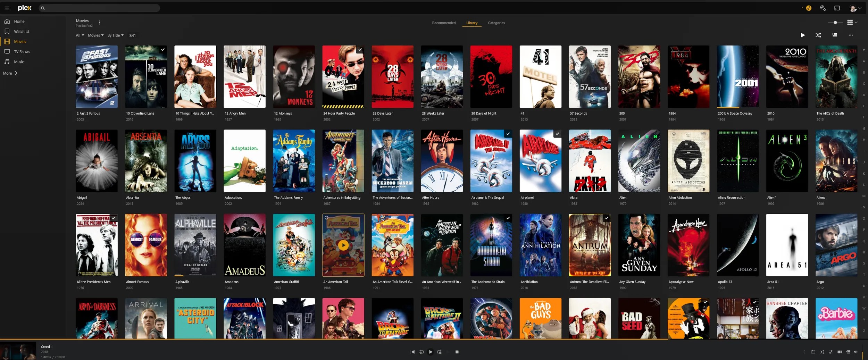
Task: Open the Barbie movie poster
Action: click(x=836, y=318)
